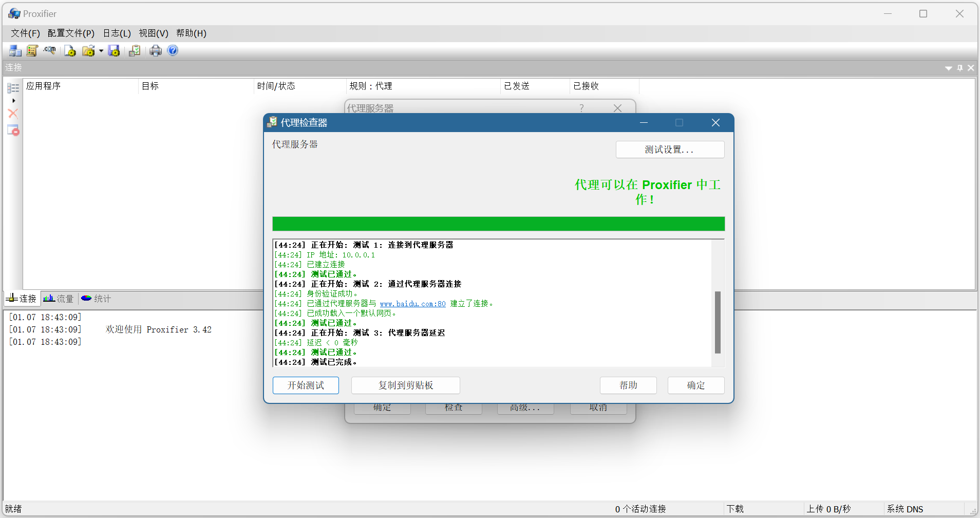Open the www.baidu.com:80 link in log
Image resolution: width=980 pixels, height=518 pixels.
coord(412,304)
